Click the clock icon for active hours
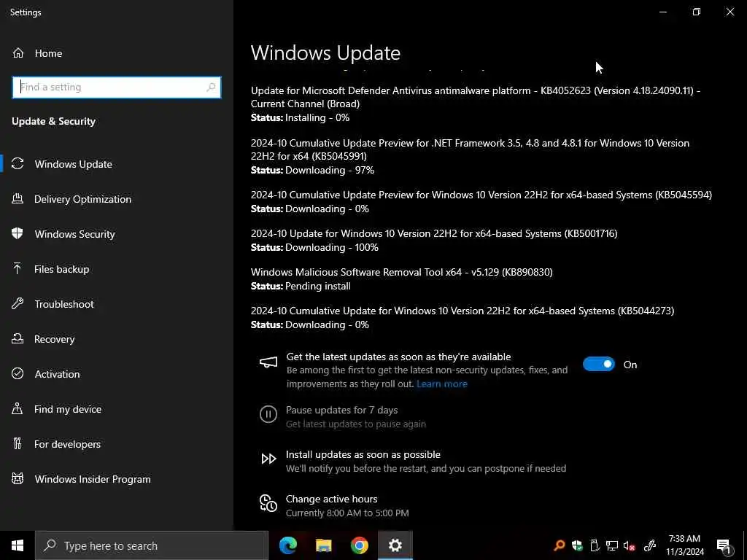Viewport: 747px width, 560px height. coord(268,503)
